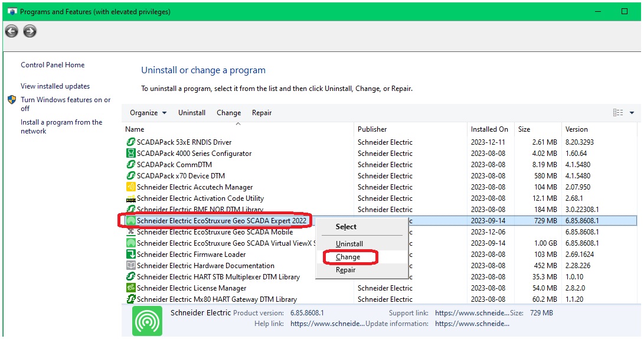Click the HART STB Multiplexer DTM Library icon
The width and height of the screenshot is (644, 339).
[130, 277]
